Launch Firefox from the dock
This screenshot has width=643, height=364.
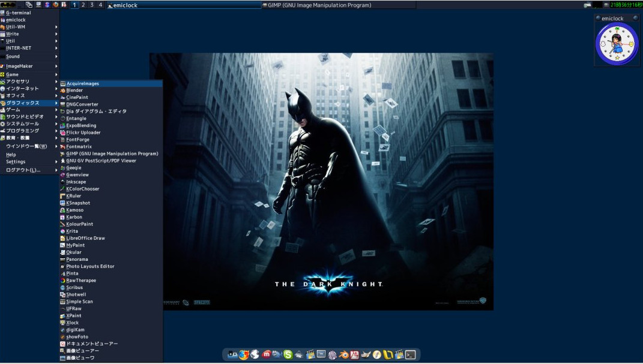coord(243,354)
